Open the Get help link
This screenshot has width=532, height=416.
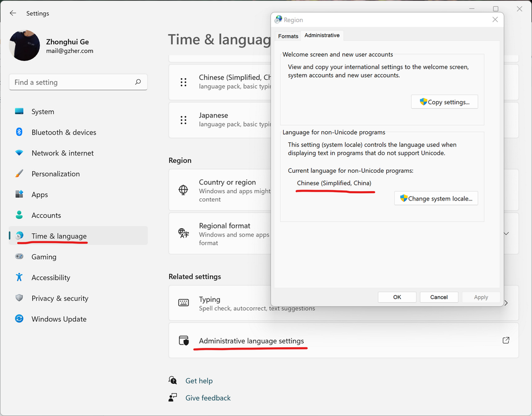click(199, 381)
